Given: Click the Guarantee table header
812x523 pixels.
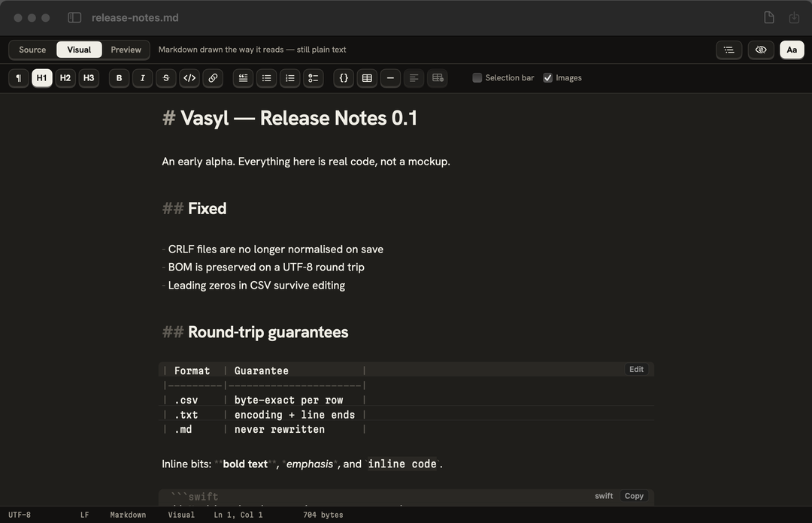Looking at the screenshot, I should (262, 370).
